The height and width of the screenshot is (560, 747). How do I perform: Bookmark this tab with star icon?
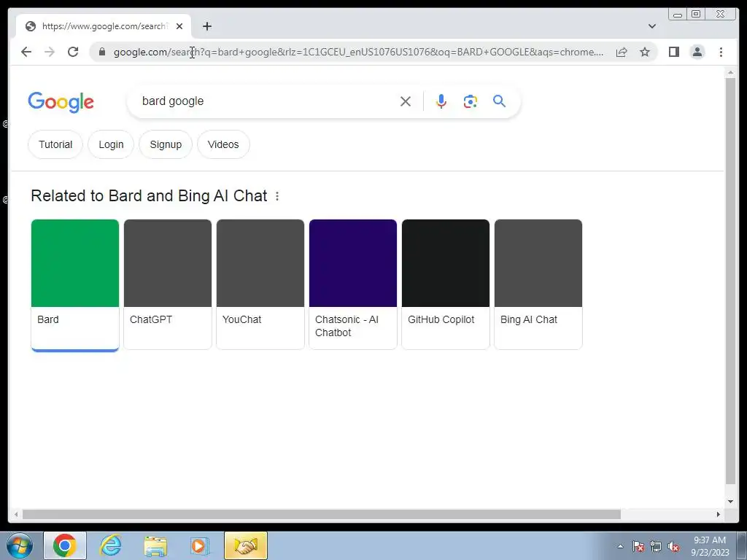click(645, 52)
